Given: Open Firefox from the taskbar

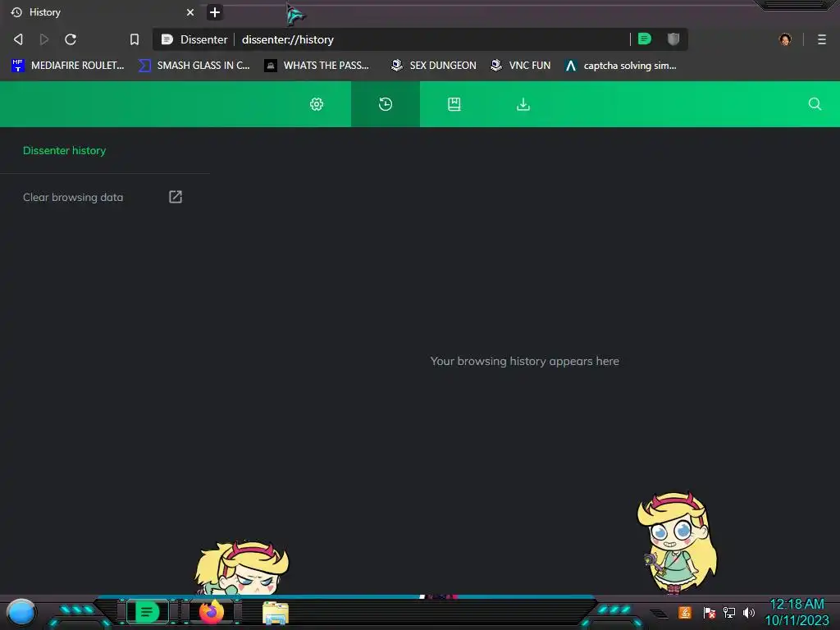Looking at the screenshot, I should tap(212, 612).
